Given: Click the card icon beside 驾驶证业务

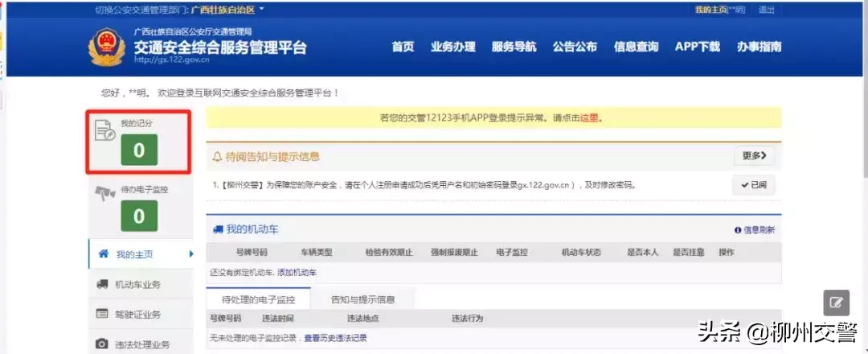Looking at the screenshot, I should point(102,314).
